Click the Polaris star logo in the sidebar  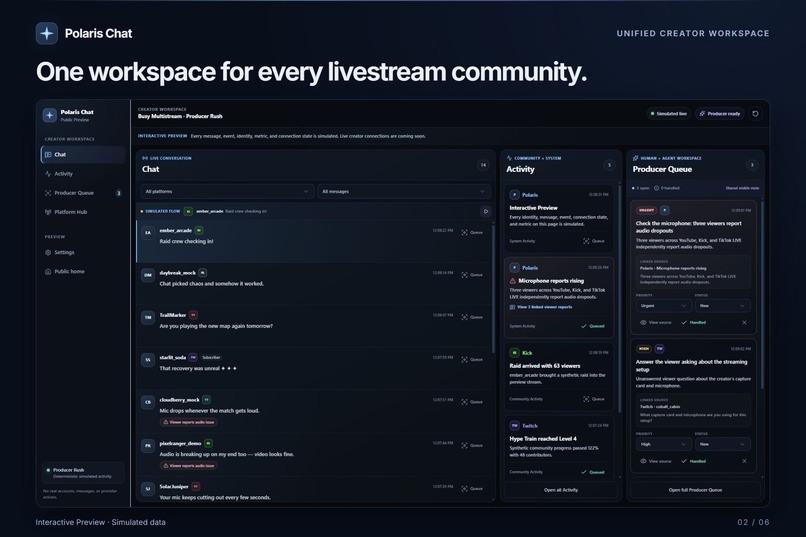[x=49, y=115]
